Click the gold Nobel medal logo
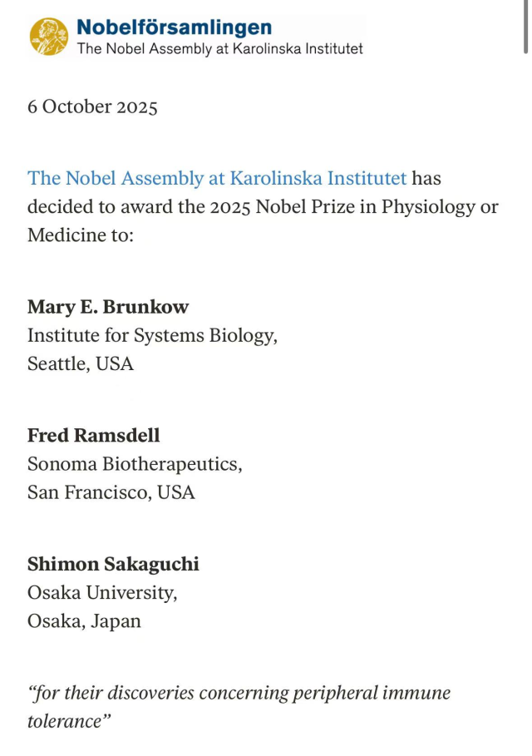The image size is (532, 756). 49,37
